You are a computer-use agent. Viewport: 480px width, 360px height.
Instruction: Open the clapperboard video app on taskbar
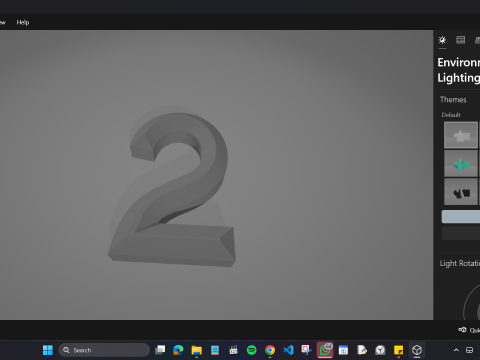pos(233,350)
